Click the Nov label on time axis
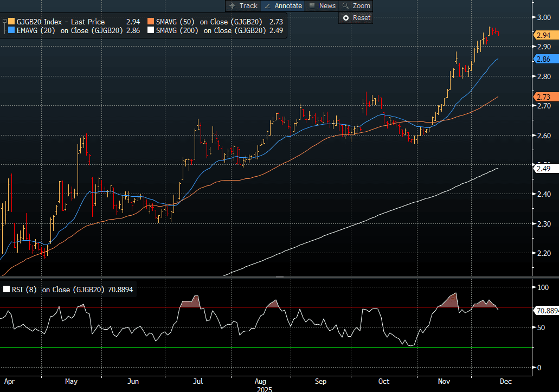This screenshot has width=559, height=392. click(x=445, y=381)
